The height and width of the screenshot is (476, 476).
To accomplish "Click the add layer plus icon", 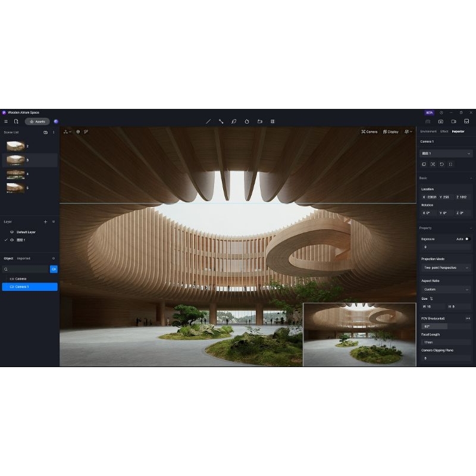I will click(45, 221).
